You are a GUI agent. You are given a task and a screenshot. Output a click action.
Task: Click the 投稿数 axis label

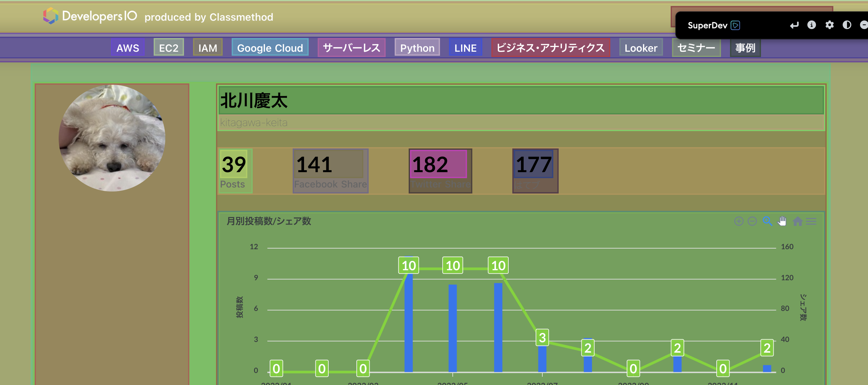point(239,307)
